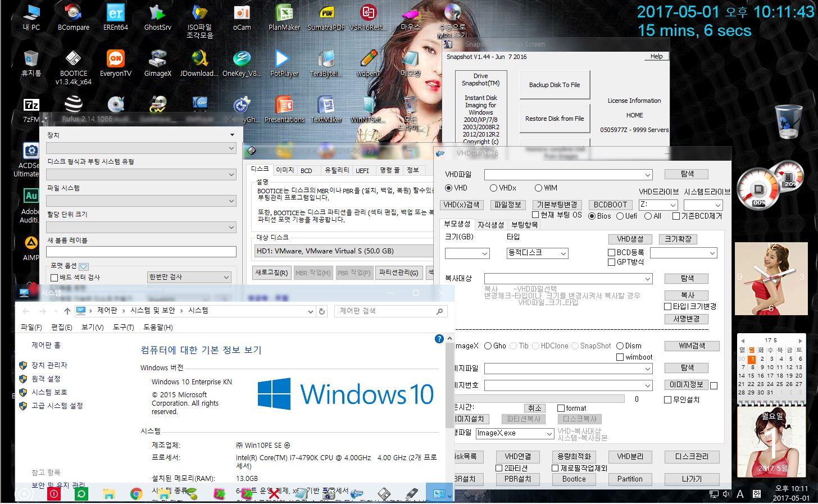
Task: Click Restore Disk from File button
Action: (555, 119)
